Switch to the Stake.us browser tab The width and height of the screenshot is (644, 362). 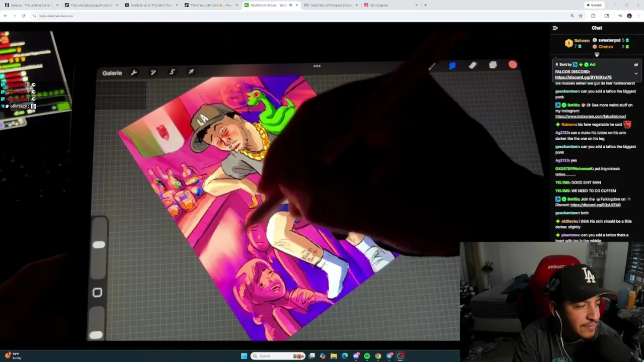click(x=31, y=5)
